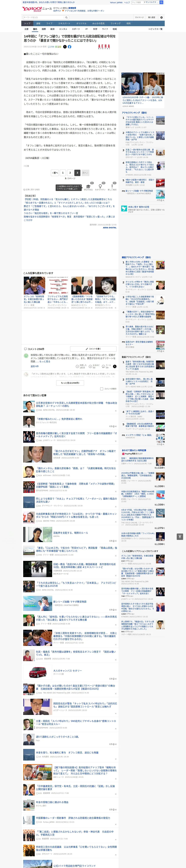Click the 前へ pagination button
This screenshot has width=186, height=868.
pos(55,173)
